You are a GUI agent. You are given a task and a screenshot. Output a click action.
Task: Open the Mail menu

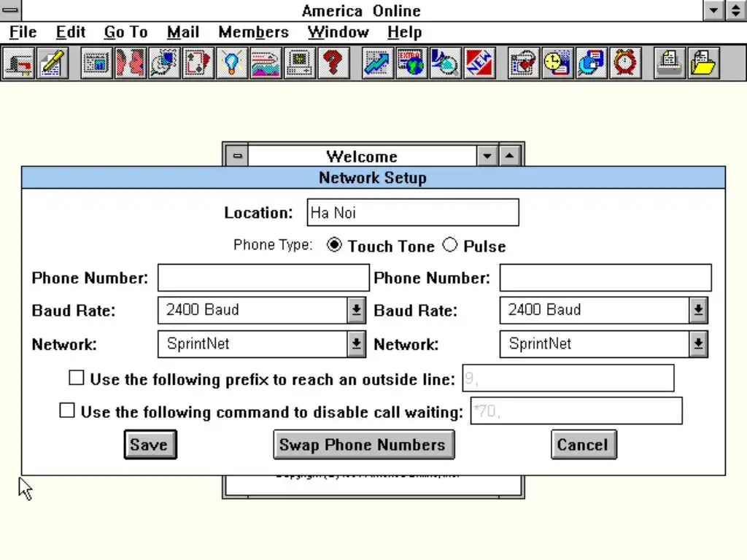(x=183, y=32)
